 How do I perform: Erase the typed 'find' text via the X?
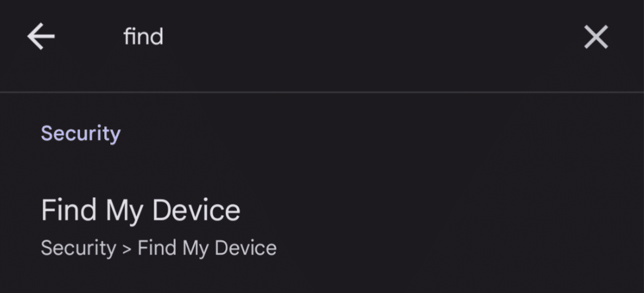tap(596, 37)
